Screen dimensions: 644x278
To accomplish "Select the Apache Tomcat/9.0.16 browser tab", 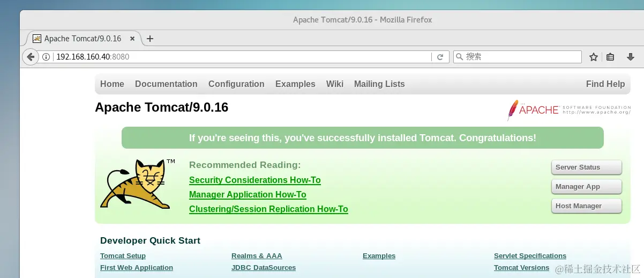I will [x=83, y=39].
